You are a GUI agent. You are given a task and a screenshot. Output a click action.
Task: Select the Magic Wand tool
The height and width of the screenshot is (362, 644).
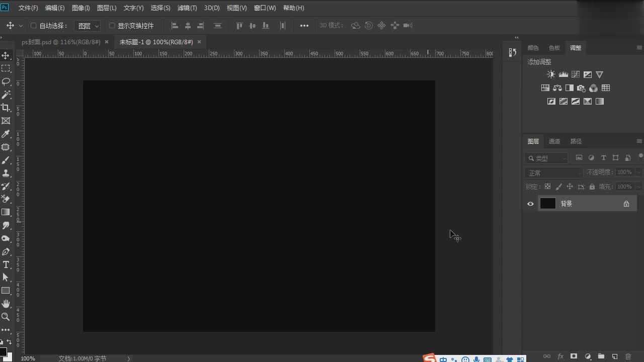point(6,95)
